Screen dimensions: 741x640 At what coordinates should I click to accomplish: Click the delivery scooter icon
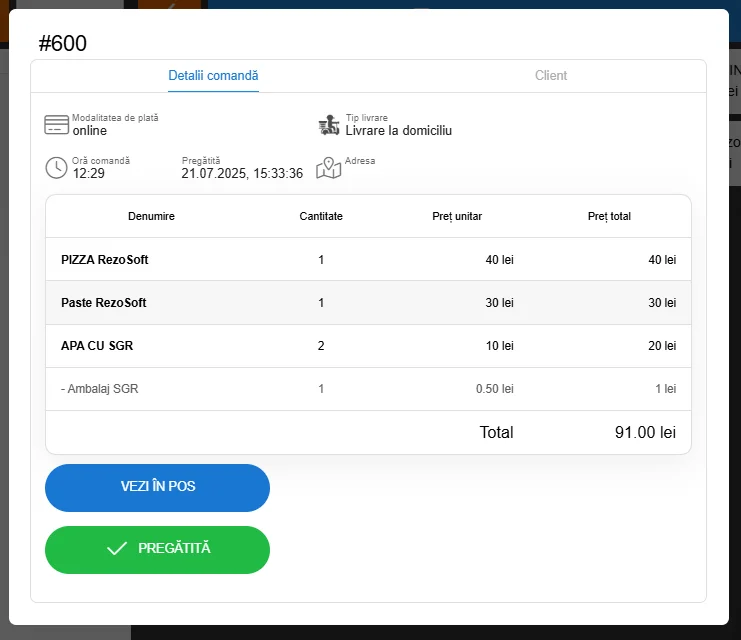(329, 125)
